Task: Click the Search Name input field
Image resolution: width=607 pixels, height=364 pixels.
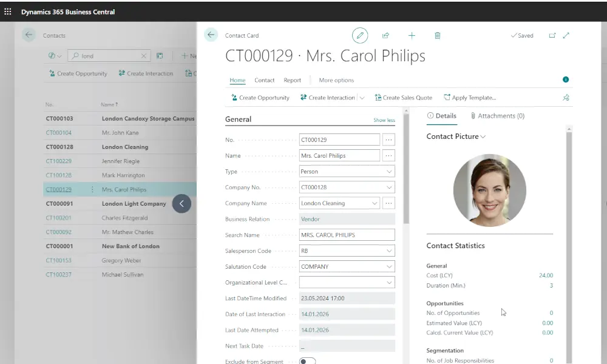Action: pos(347,235)
